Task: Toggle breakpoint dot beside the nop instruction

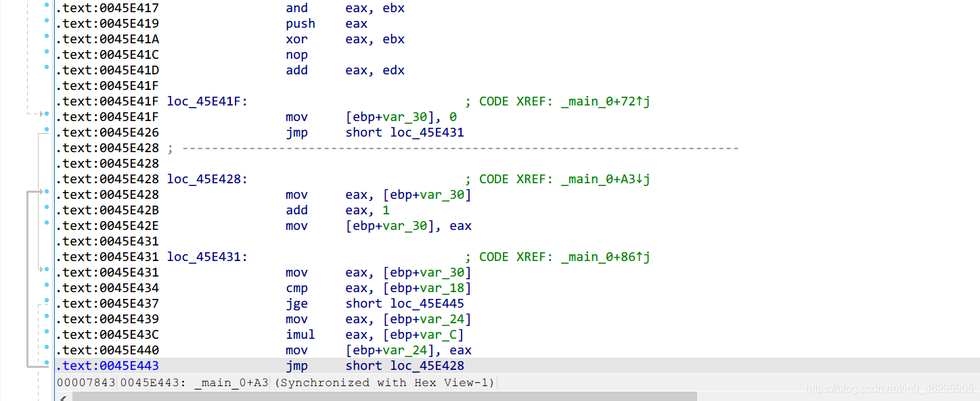Action: 47,53
